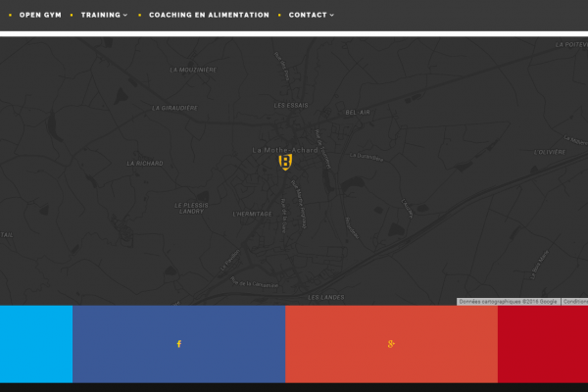Viewport: 588px width, 392px height.
Task: Click the Google map data attribution
Action: pos(509,302)
